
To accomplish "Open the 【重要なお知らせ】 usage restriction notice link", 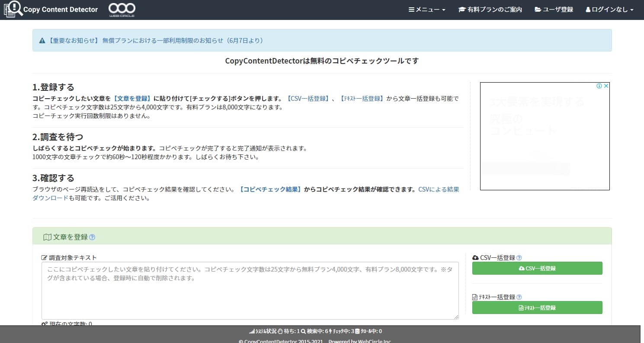I will 155,41.
